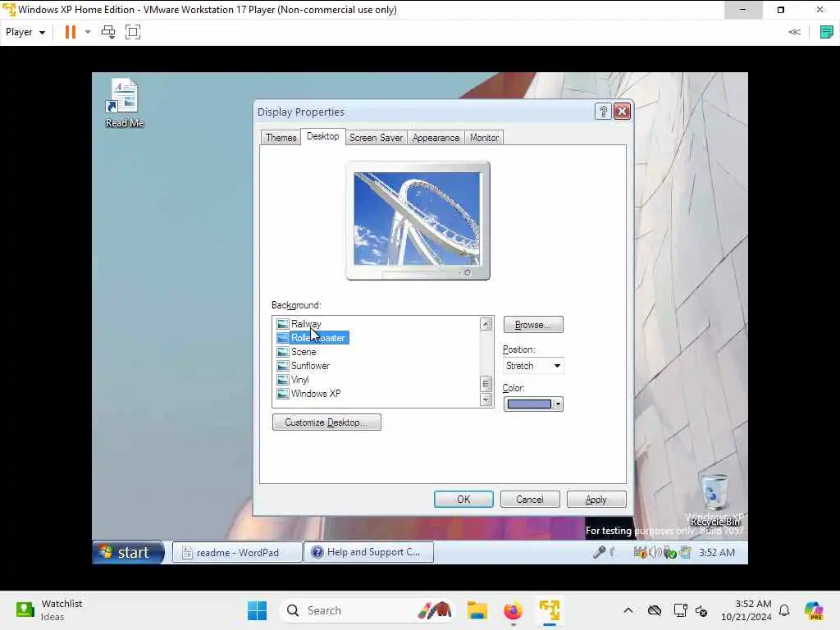This screenshot has height=630, width=840.
Task: Pick the Windows XP background
Action: 316,393
